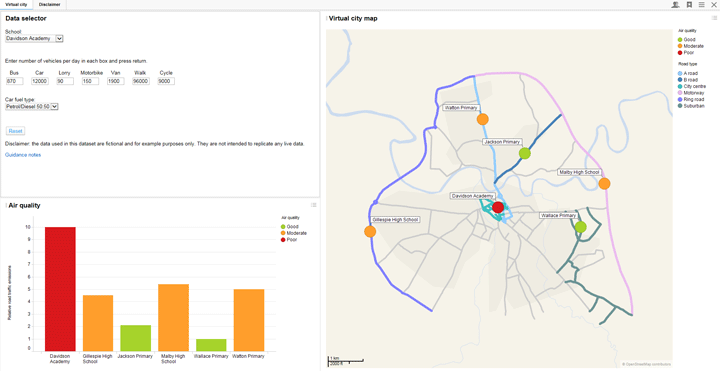Click the Malby High School map label
This screenshot has height=371, width=720.
[579, 172]
